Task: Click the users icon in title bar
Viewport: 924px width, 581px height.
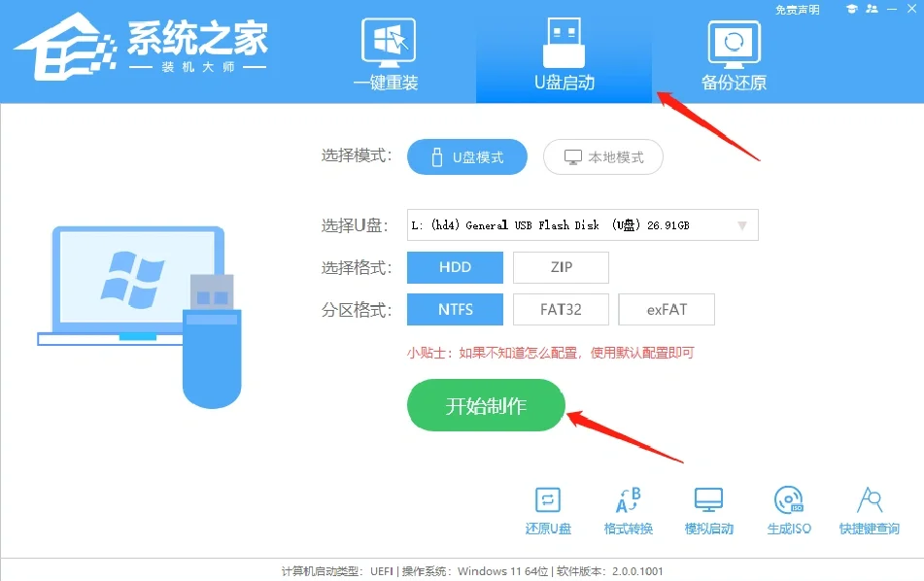Action: tap(872, 9)
